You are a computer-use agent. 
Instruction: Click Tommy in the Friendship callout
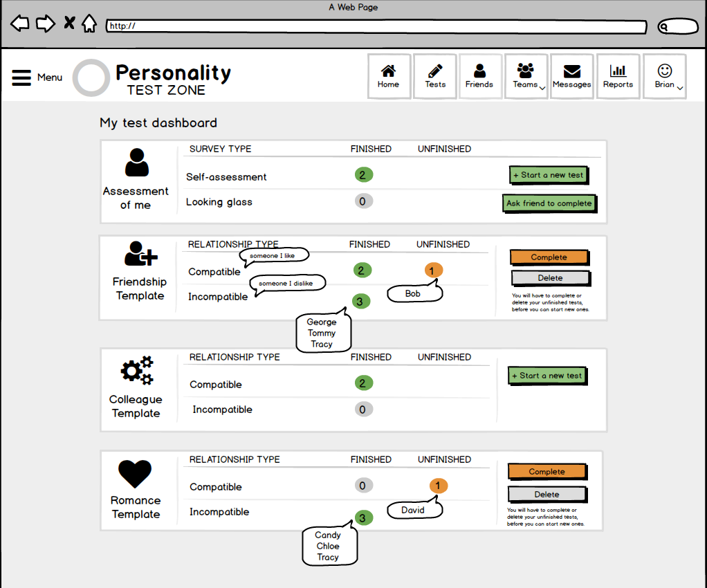322,333
